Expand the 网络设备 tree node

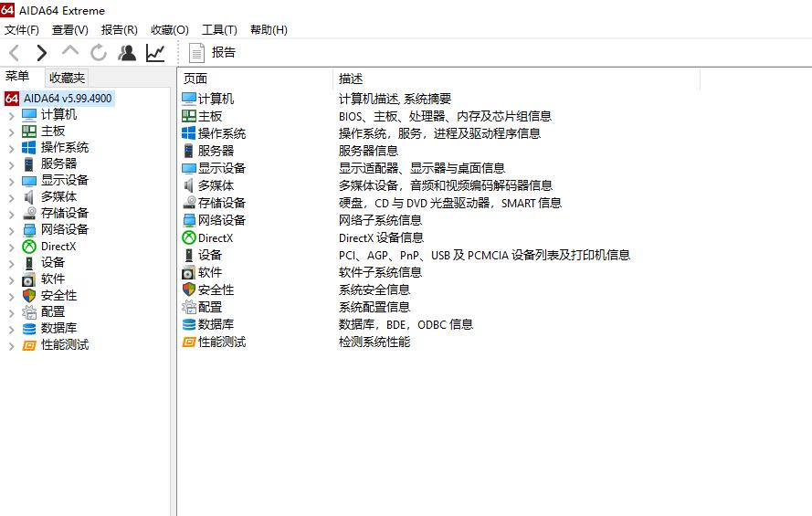(11, 231)
